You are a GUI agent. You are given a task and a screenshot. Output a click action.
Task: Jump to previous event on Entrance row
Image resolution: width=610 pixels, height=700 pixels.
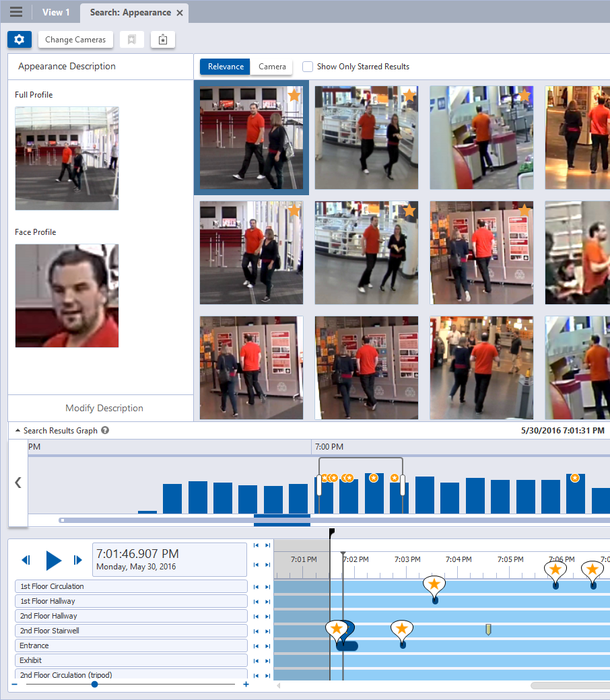[x=256, y=645]
